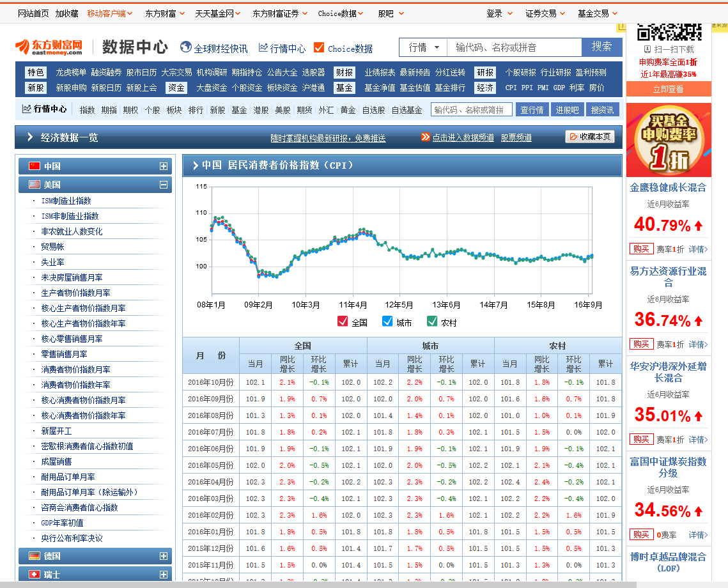This screenshot has width=728, height=588.
Task: Toggle the 全国 chart series checkbox
Action: [343, 321]
